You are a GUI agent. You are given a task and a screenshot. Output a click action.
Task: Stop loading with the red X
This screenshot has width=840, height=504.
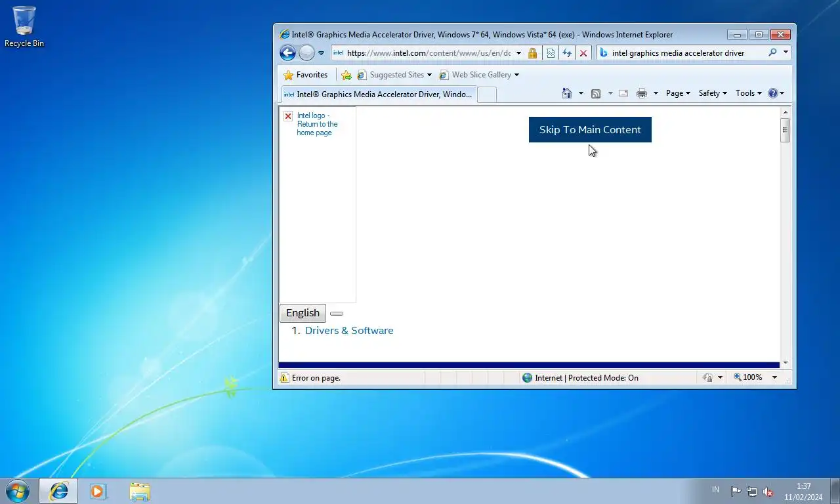coord(583,53)
